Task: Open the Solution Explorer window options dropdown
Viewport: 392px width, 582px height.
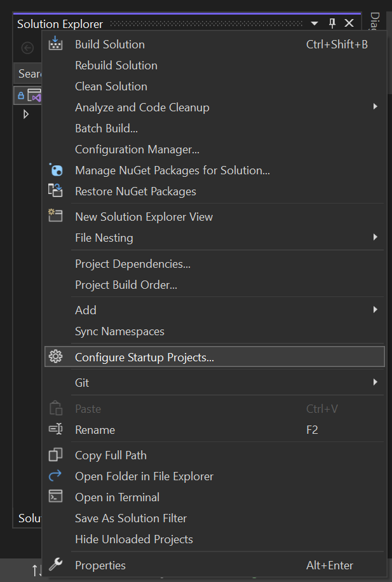Action: (x=314, y=24)
